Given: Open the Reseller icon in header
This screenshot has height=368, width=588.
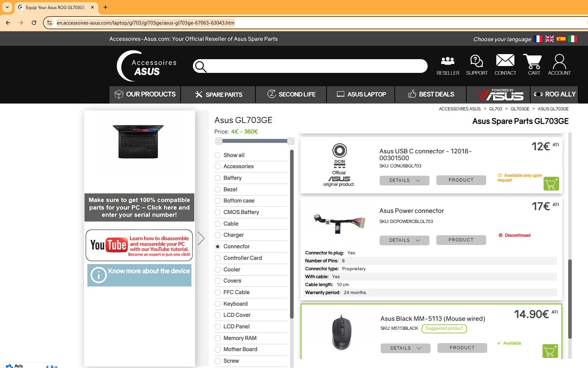Looking at the screenshot, I should (x=448, y=65).
